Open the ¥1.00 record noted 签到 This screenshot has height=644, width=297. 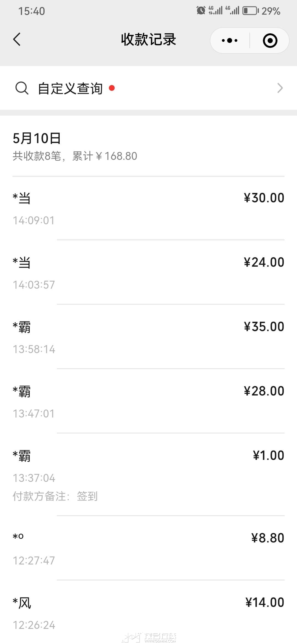(x=148, y=474)
